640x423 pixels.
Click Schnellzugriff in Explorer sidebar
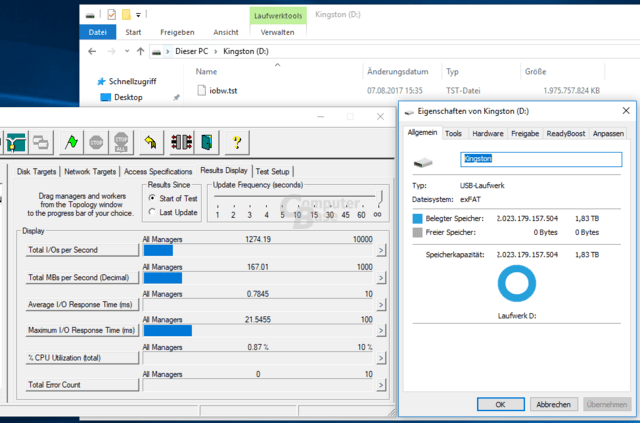pos(133,82)
